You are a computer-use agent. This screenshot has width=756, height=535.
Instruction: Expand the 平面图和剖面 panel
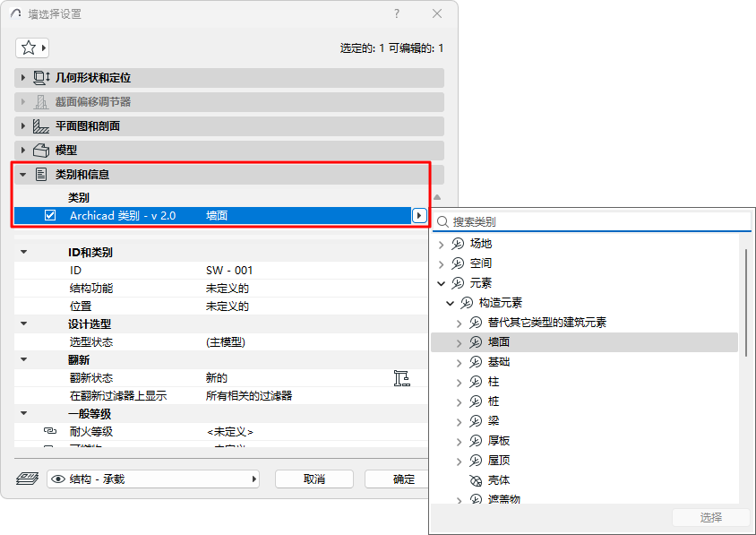coord(22,126)
